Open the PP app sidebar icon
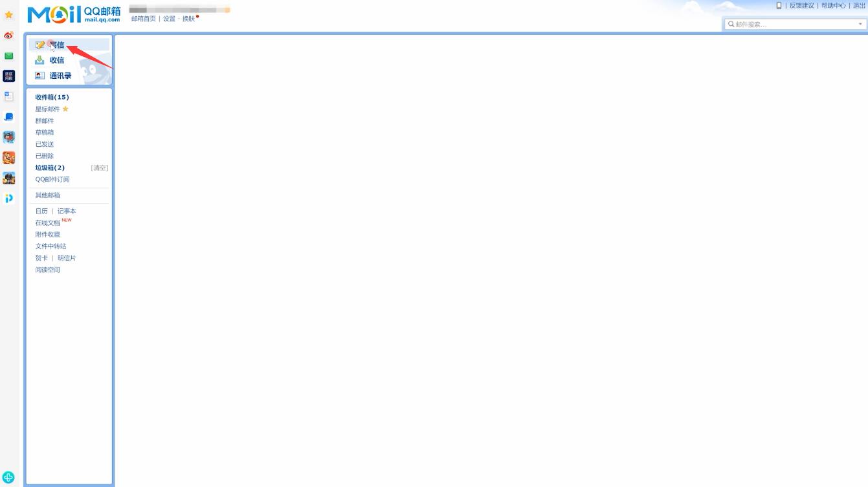This screenshot has height=487, width=868. [9, 199]
